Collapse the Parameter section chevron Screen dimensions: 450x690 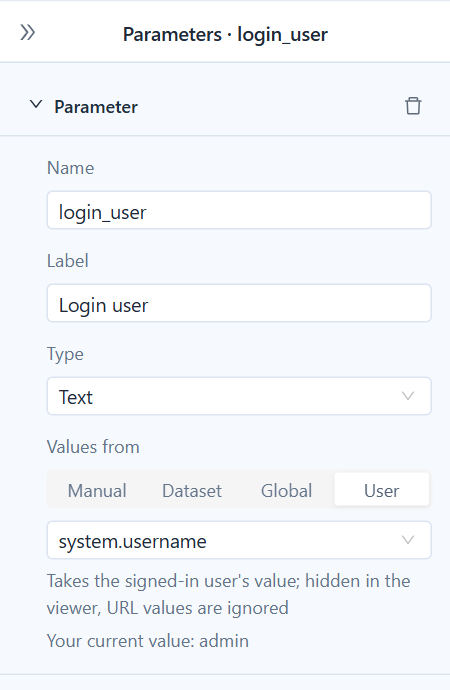pyautogui.click(x=36, y=105)
